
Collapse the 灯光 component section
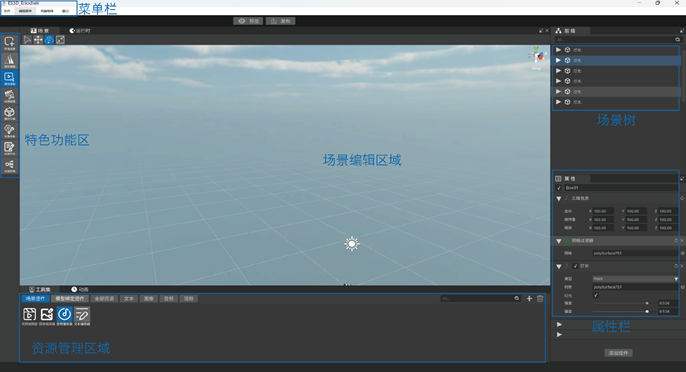[559, 266]
